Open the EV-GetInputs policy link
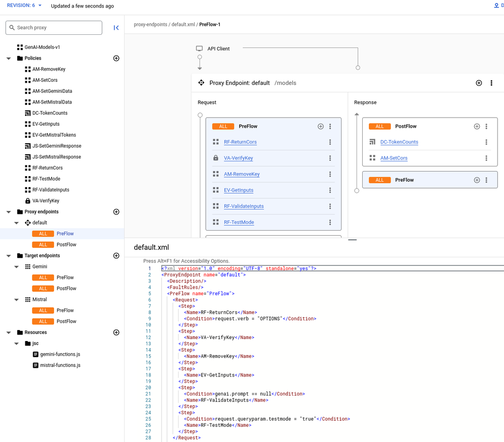The width and height of the screenshot is (504, 442). pyautogui.click(x=239, y=190)
